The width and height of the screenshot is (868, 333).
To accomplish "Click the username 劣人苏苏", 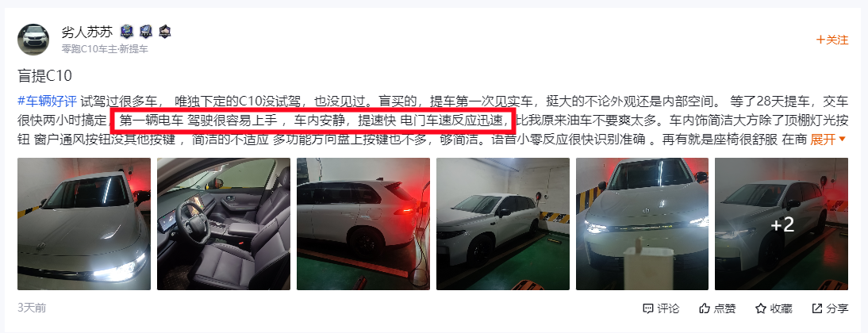I will point(87,32).
